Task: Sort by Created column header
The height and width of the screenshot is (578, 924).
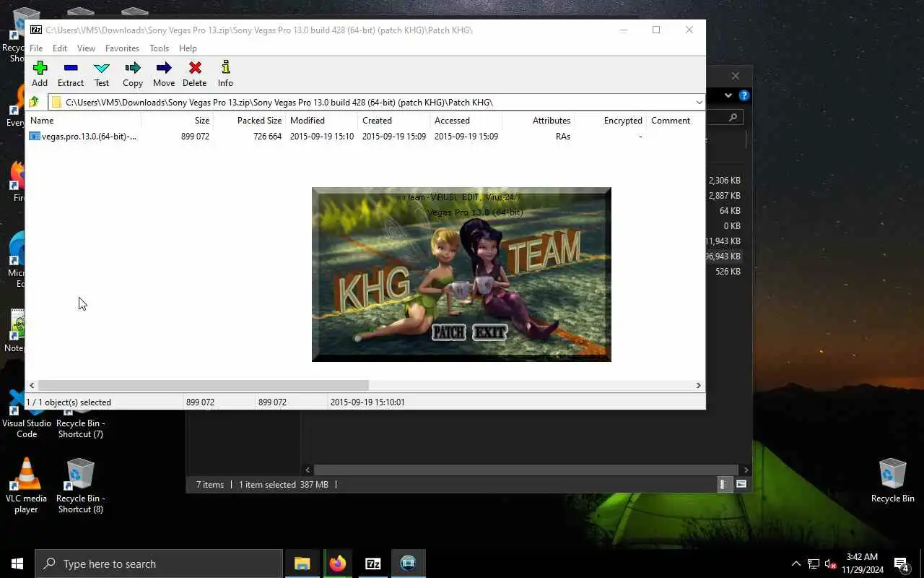Action: coord(393,121)
